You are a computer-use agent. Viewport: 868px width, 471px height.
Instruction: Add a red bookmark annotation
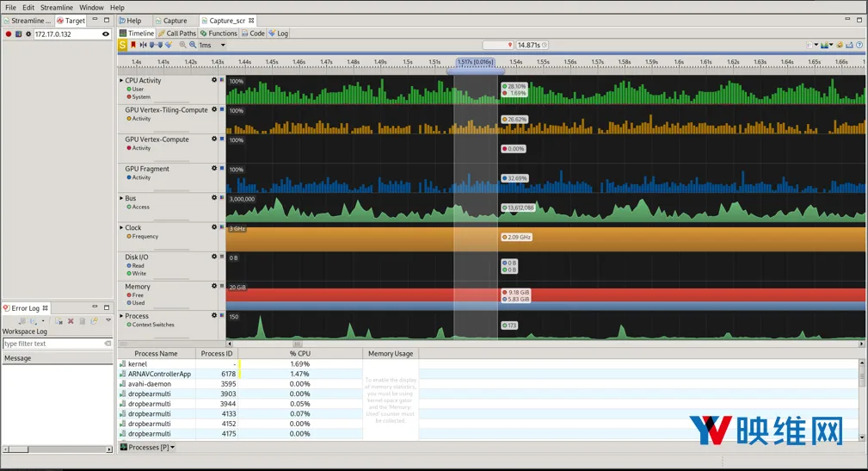click(133, 45)
